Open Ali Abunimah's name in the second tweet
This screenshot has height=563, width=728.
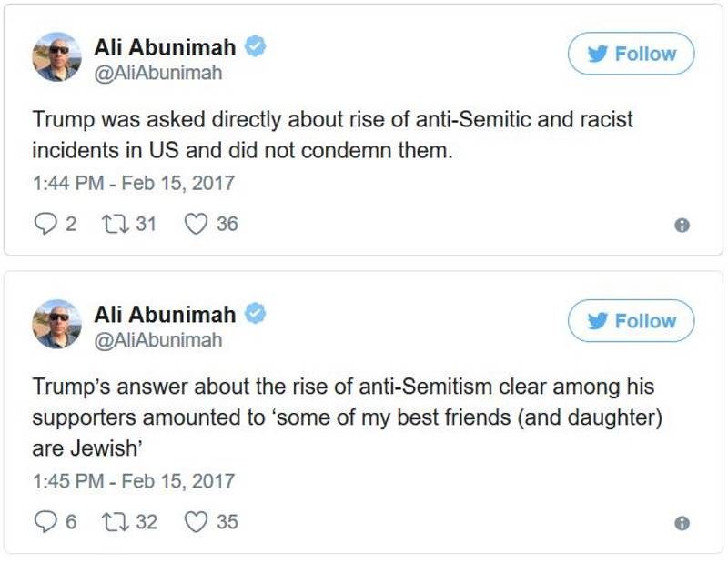165,314
